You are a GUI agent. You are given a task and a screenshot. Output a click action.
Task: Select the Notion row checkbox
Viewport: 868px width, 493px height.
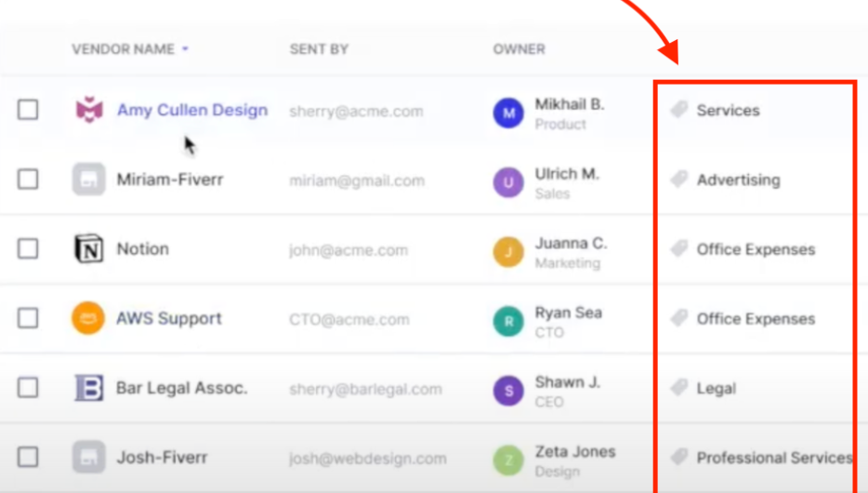(29, 249)
